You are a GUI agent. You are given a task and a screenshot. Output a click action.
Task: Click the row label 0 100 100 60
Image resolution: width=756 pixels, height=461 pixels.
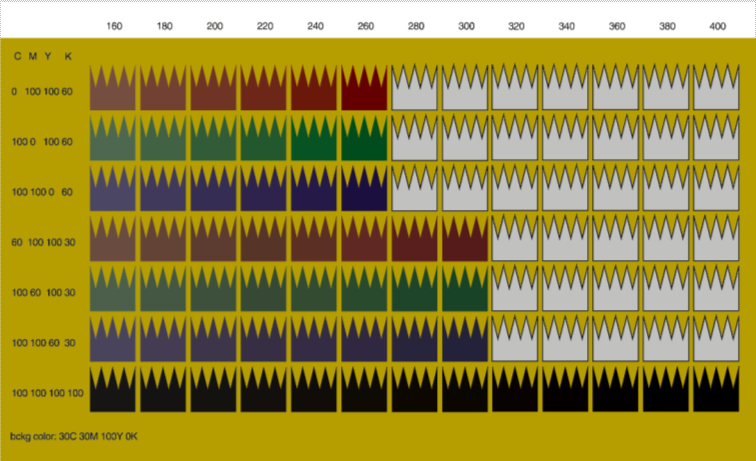point(42,92)
